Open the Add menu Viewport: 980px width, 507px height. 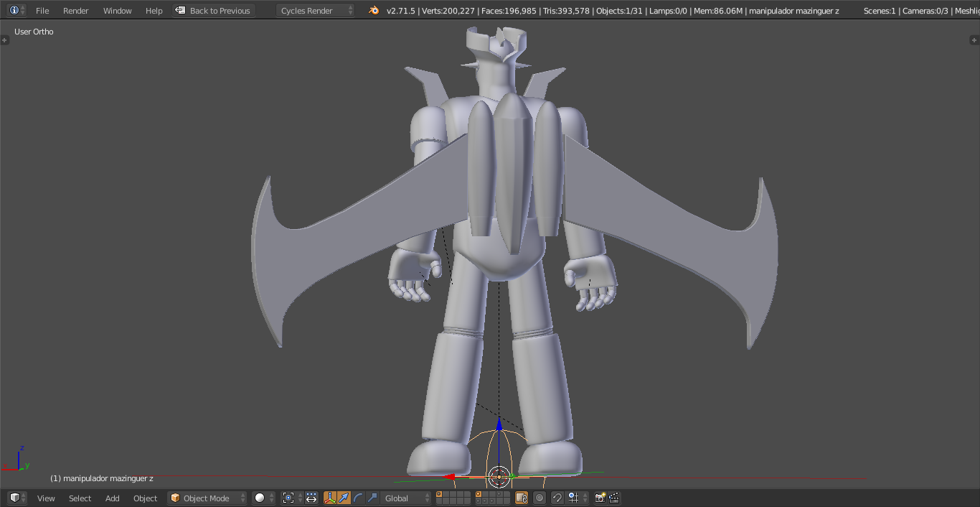tap(113, 498)
